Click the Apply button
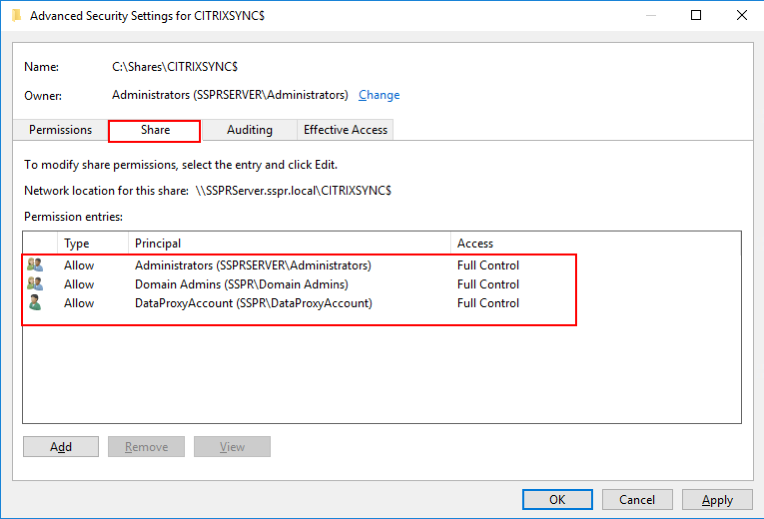Viewport: 764px width, 519px height. tap(717, 500)
